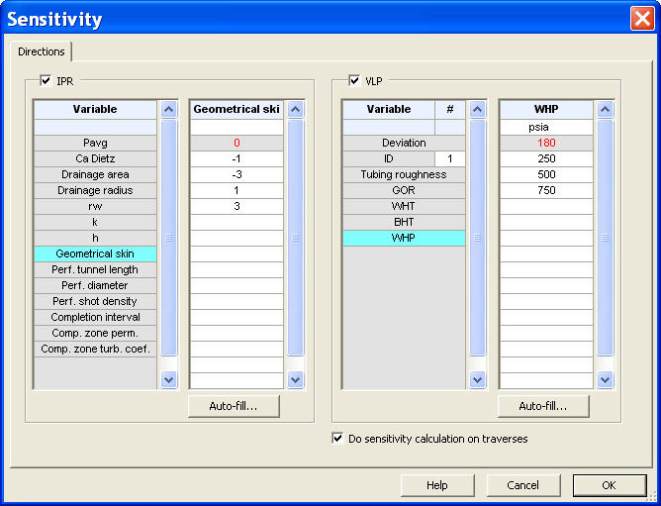Disable sensitivity calculation on traverses
The height and width of the screenshot is (506, 661).
point(337,438)
